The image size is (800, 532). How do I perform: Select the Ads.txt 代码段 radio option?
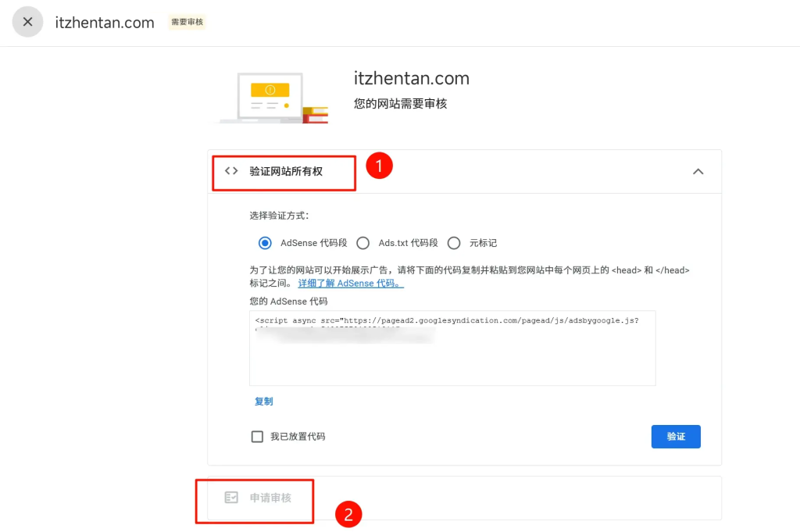363,243
